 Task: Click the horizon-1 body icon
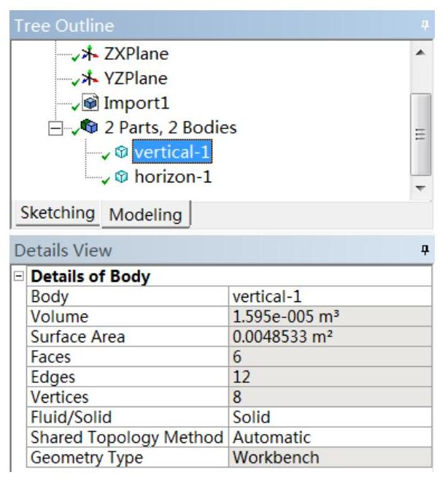pos(123,177)
